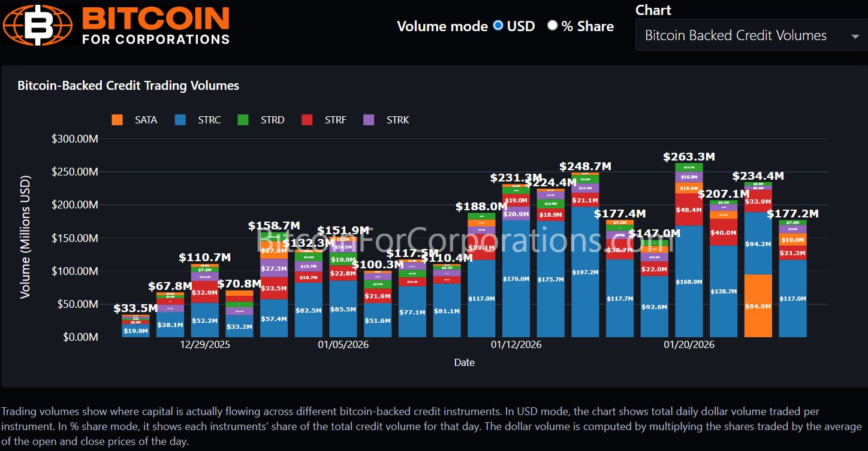Click the $48.4M red STRF bar segment
This screenshot has width=868, height=451.
pos(689,210)
